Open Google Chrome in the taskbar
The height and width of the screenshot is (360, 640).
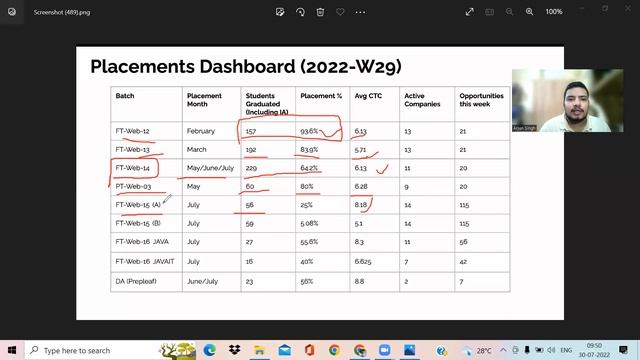pos(334,350)
